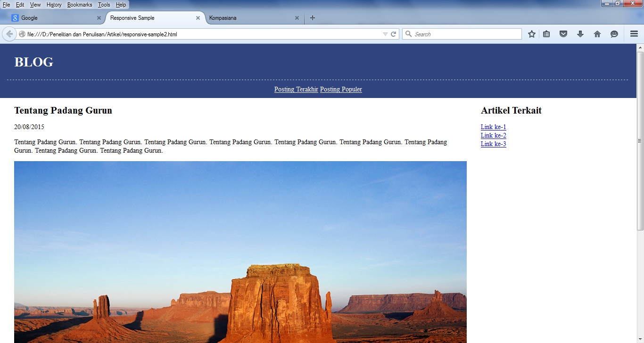Viewport: 644px width, 343px height.
Task: Open Link ke-2 under Artikel Terkait
Action: [x=494, y=135]
